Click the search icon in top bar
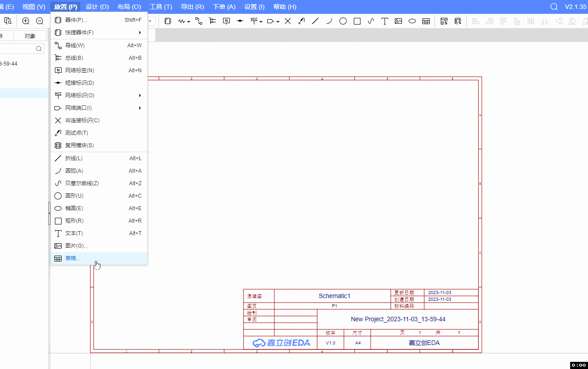 point(554,7)
